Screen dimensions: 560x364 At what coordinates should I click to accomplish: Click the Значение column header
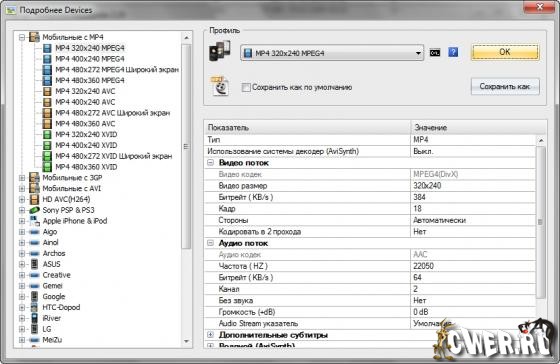click(x=479, y=128)
